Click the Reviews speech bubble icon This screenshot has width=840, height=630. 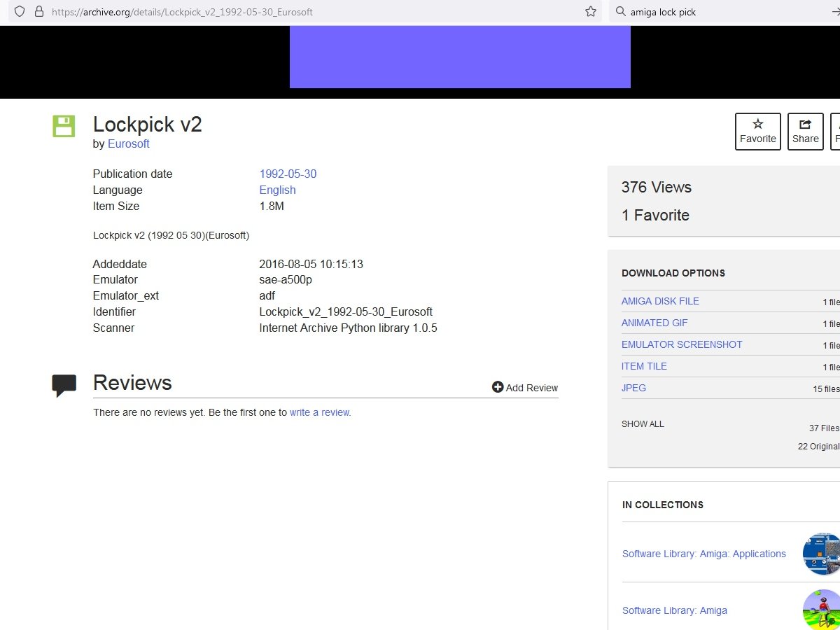click(64, 385)
